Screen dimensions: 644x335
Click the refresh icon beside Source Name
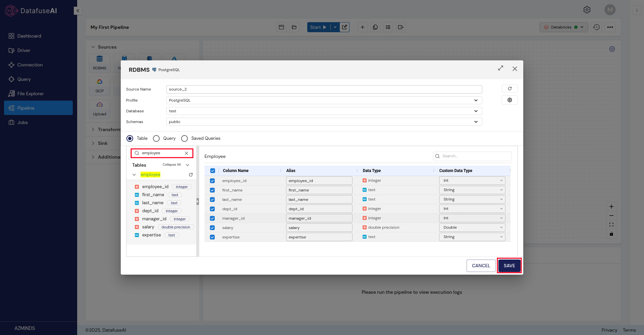(x=509, y=89)
